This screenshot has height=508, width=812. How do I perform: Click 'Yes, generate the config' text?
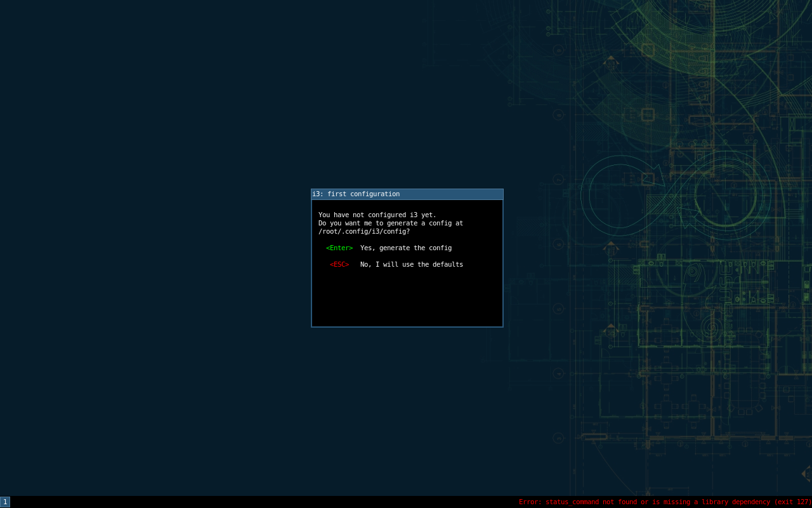[406, 248]
